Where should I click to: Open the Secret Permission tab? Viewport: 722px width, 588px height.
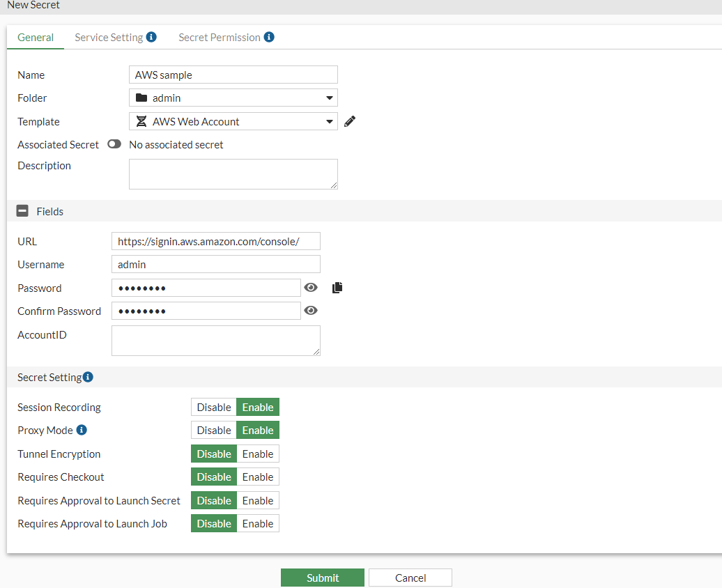coord(219,37)
